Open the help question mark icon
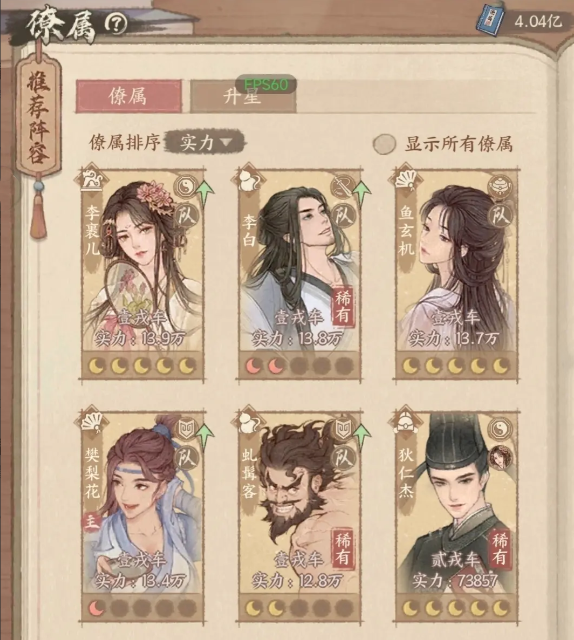The height and width of the screenshot is (640, 574). coord(116,24)
